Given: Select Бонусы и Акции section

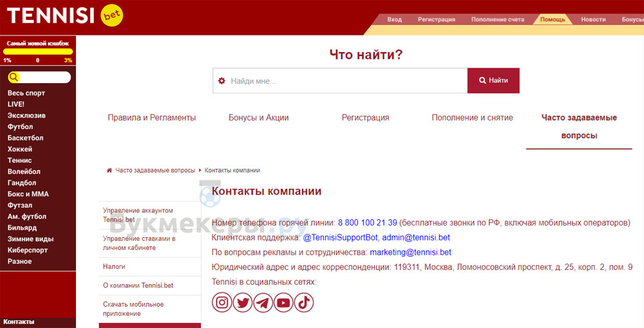Looking at the screenshot, I should tap(258, 118).
